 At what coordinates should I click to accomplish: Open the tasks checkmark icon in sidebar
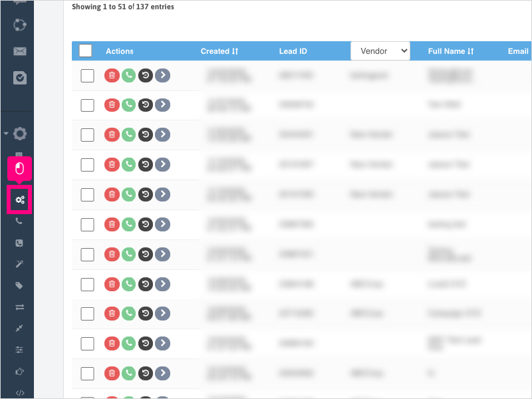tap(20, 78)
